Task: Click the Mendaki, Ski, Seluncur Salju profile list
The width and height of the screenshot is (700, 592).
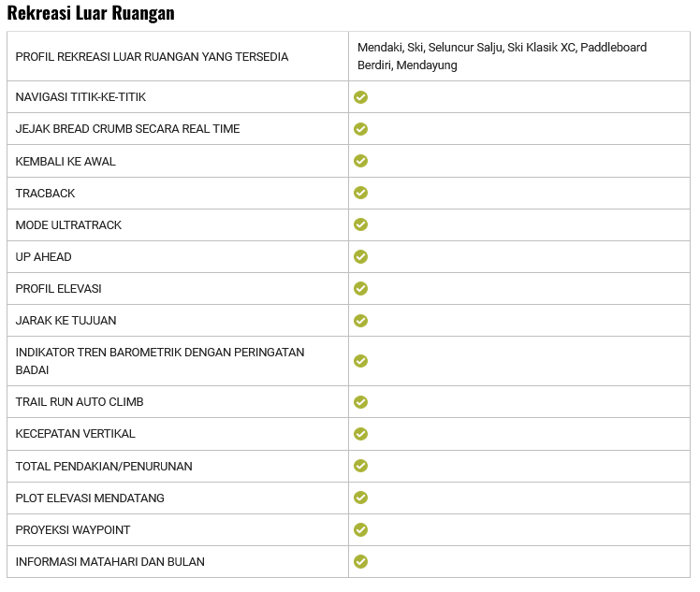Action: point(502,56)
